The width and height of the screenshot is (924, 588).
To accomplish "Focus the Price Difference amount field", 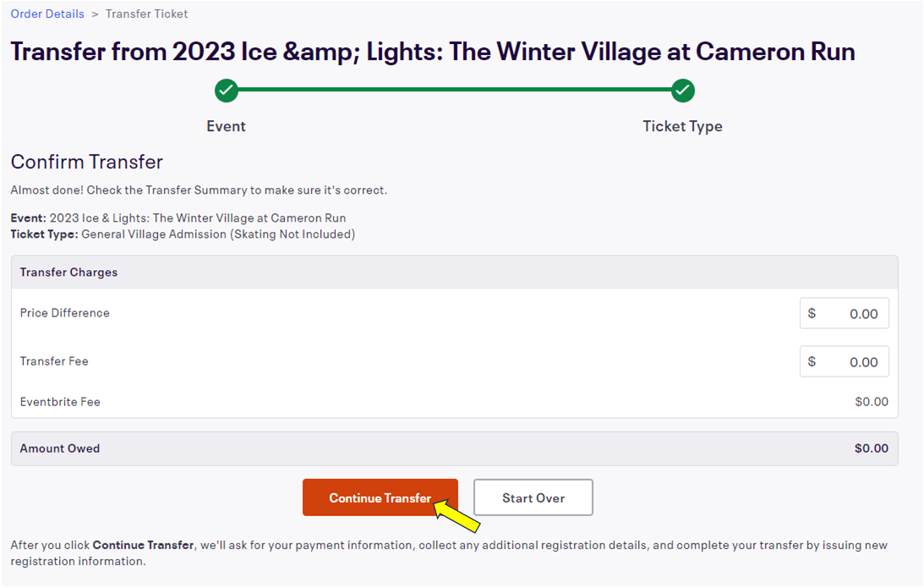I will tap(854, 313).
